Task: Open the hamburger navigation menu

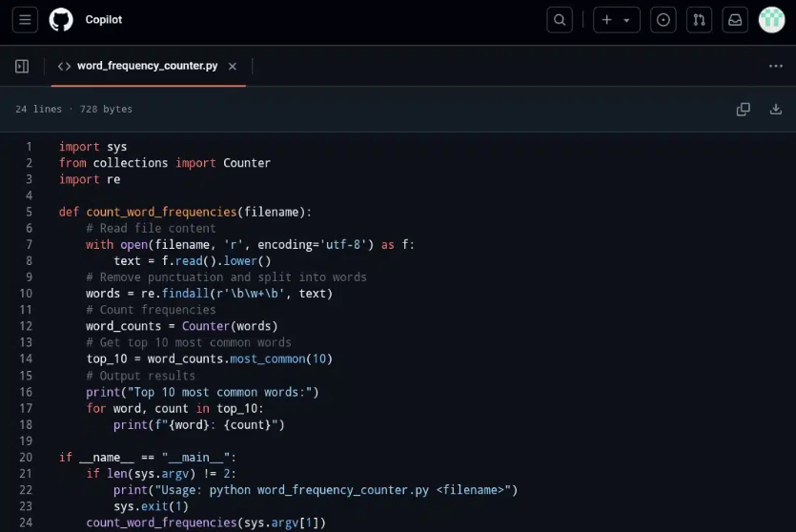Action: (x=25, y=20)
